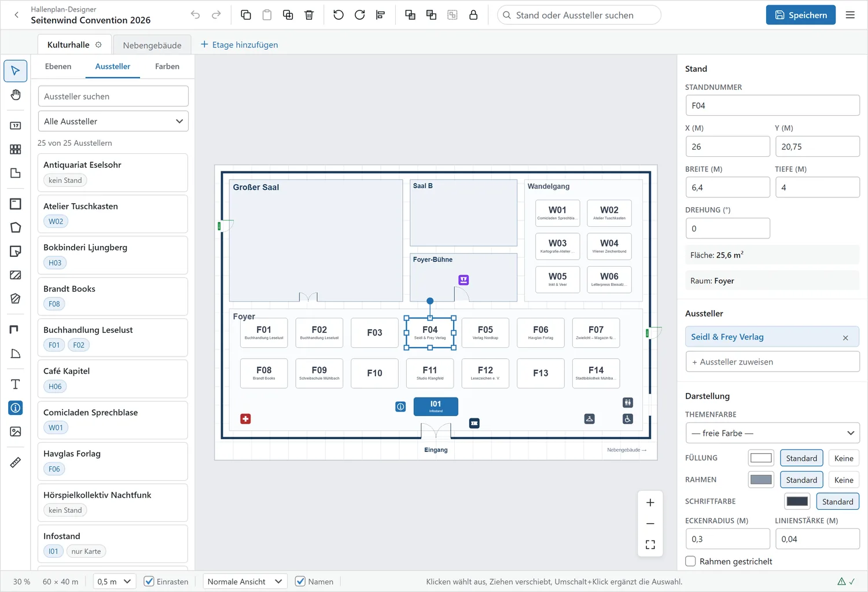Screen dimensions: 868x592
Task: Set Füllung to Keine
Action: click(x=844, y=458)
